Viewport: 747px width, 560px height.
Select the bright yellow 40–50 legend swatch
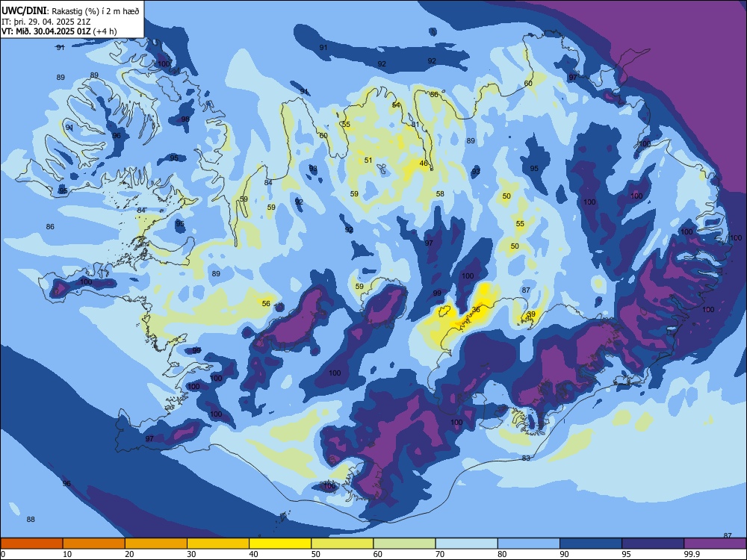tap(280, 544)
